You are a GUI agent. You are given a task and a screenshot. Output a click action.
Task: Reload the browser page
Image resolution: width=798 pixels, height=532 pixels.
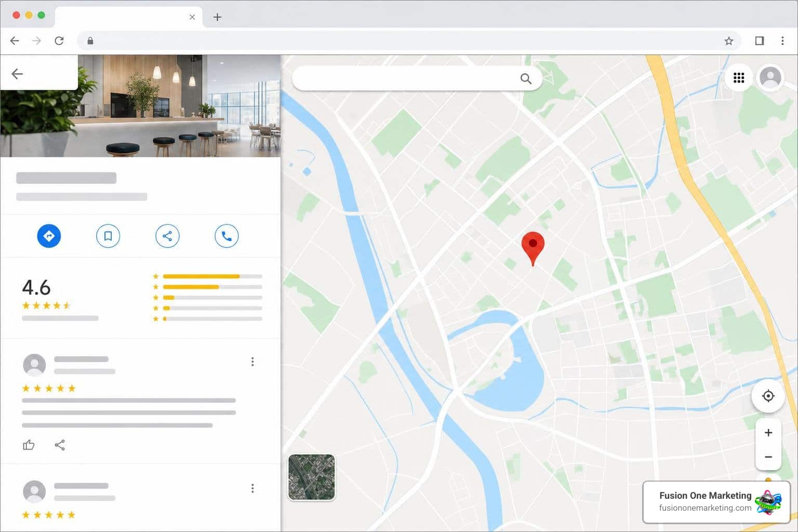(59, 41)
